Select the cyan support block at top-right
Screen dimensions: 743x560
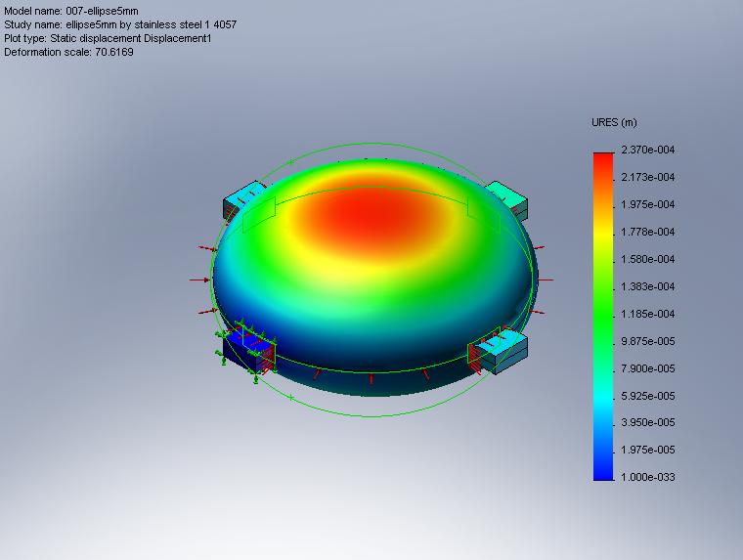pos(508,196)
